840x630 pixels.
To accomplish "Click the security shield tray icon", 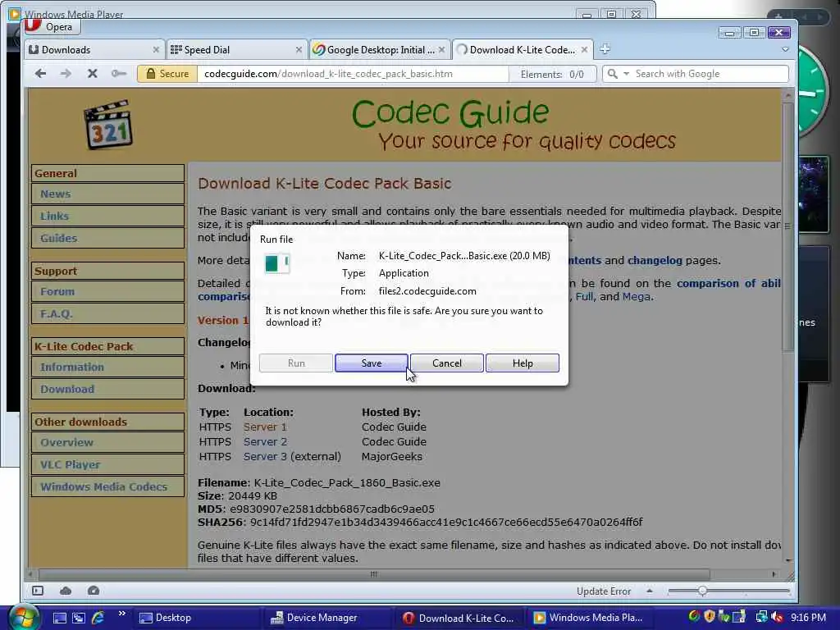I will (710, 617).
